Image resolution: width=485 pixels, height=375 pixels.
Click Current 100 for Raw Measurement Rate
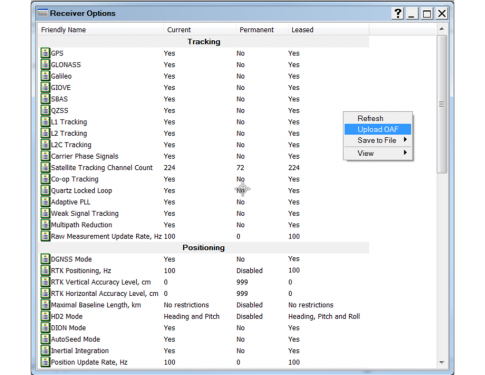click(170, 236)
